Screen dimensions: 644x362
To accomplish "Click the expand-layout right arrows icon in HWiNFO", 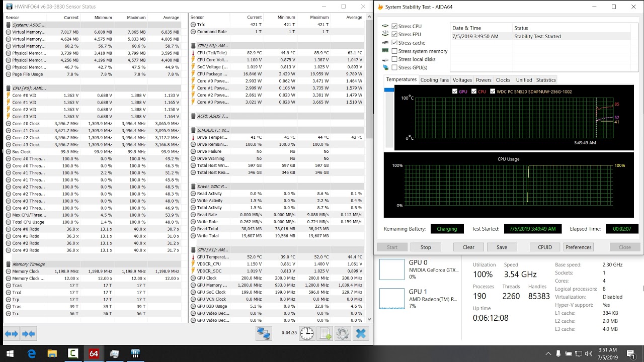I will [12, 333].
